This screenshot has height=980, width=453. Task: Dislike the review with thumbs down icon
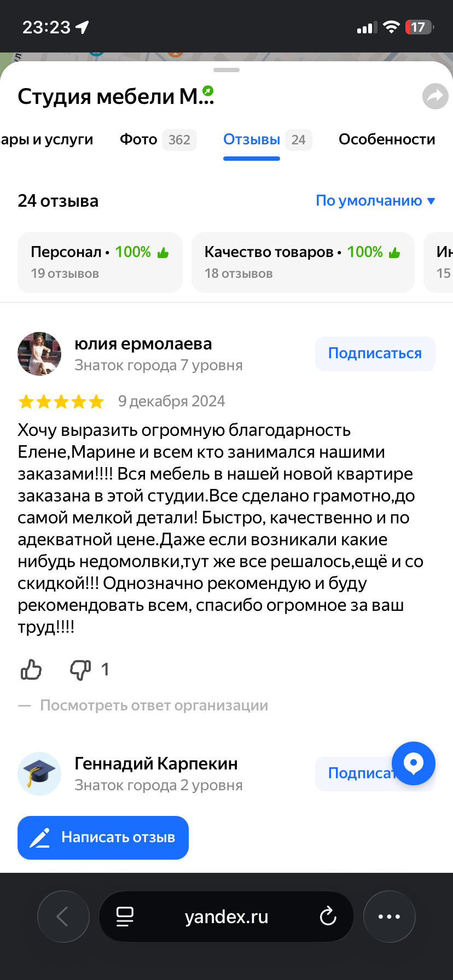(x=80, y=669)
